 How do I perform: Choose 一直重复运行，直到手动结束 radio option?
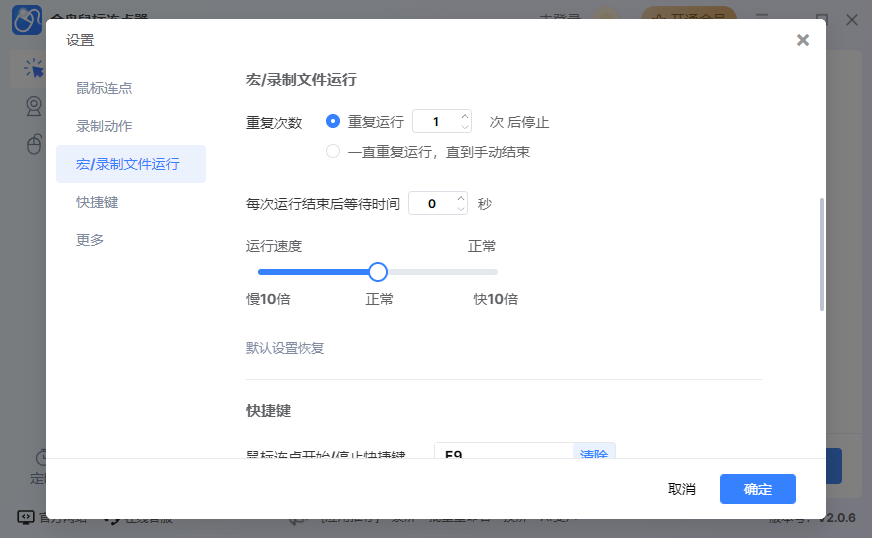tap(333, 151)
